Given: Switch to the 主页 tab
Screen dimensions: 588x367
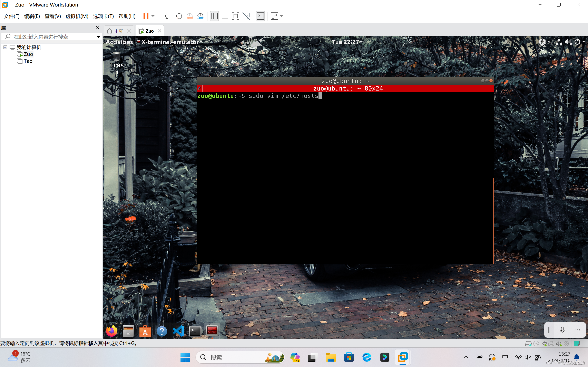Looking at the screenshot, I should (119, 31).
